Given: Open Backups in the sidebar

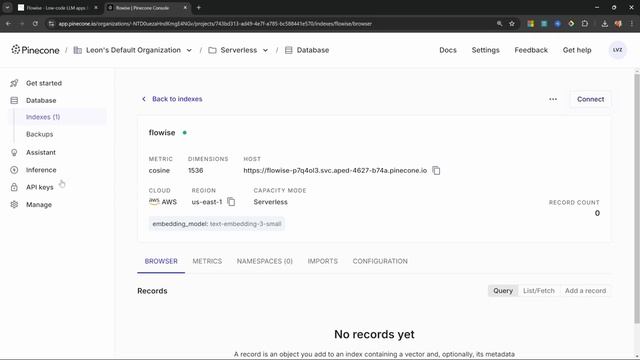Looking at the screenshot, I should pyautogui.click(x=39, y=134).
